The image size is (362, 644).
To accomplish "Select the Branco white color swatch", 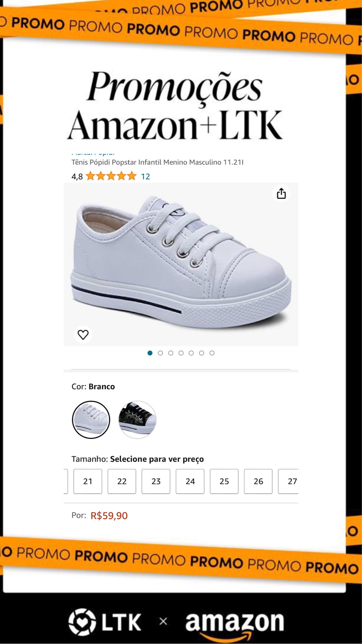I will tap(91, 420).
